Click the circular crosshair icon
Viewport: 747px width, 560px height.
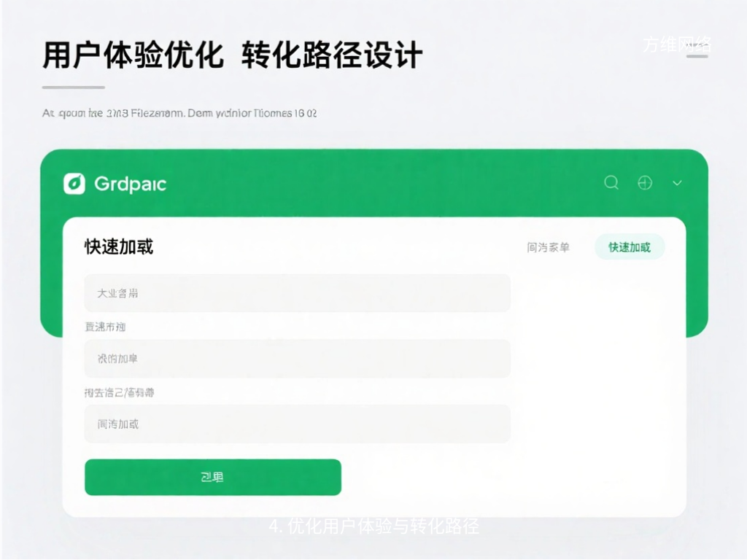click(x=645, y=183)
